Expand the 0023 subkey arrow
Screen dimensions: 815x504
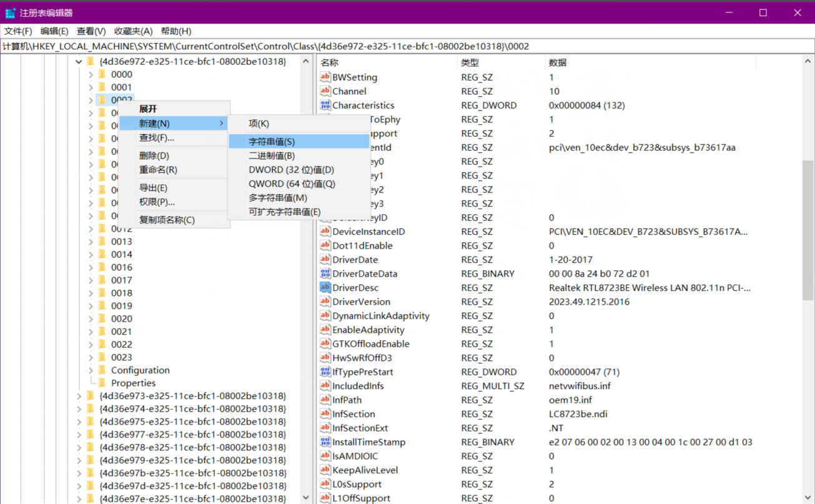pos(91,357)
